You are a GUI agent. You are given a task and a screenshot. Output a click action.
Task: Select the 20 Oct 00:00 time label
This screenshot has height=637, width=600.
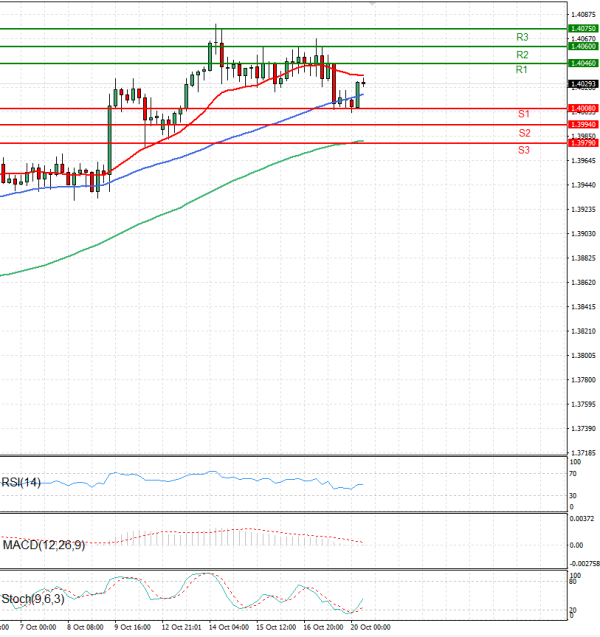click(369, 628)
